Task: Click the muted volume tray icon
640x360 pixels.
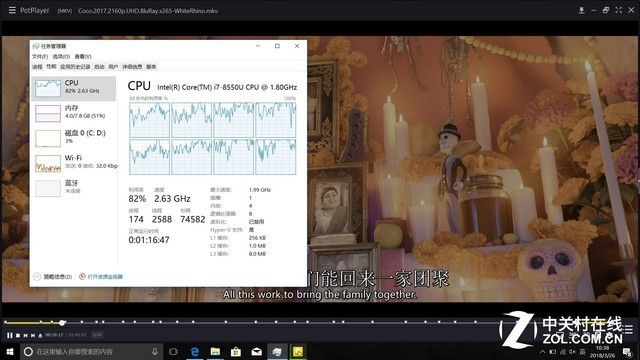Action: tap(573, 352)
